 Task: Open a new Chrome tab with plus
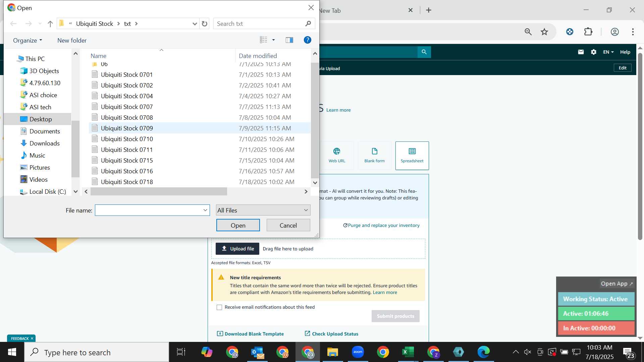pyautogui.click(x=429, y=10)
